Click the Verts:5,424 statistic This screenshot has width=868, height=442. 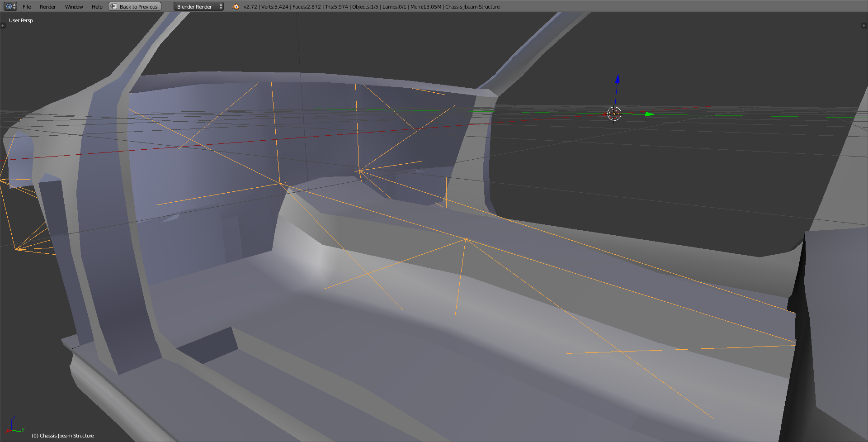[x=274, y=7]
